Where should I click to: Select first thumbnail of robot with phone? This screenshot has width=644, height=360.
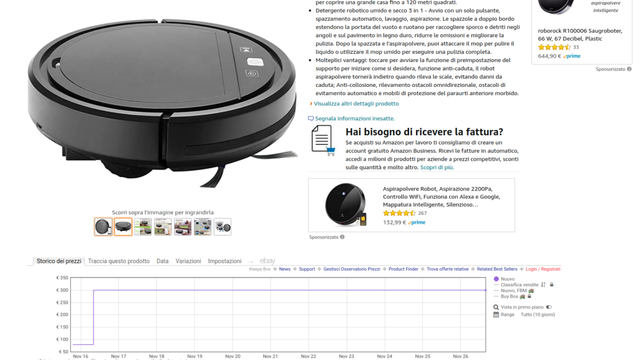tap(103, 227)
